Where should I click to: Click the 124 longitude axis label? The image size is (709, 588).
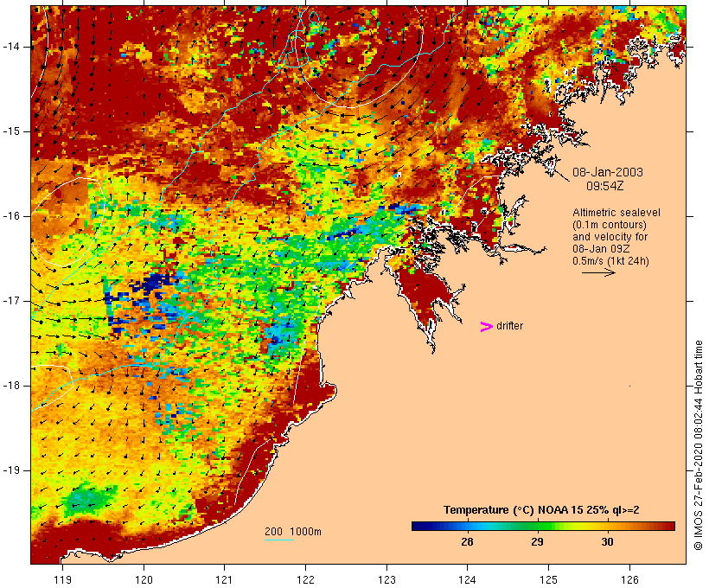click(467, 580)
